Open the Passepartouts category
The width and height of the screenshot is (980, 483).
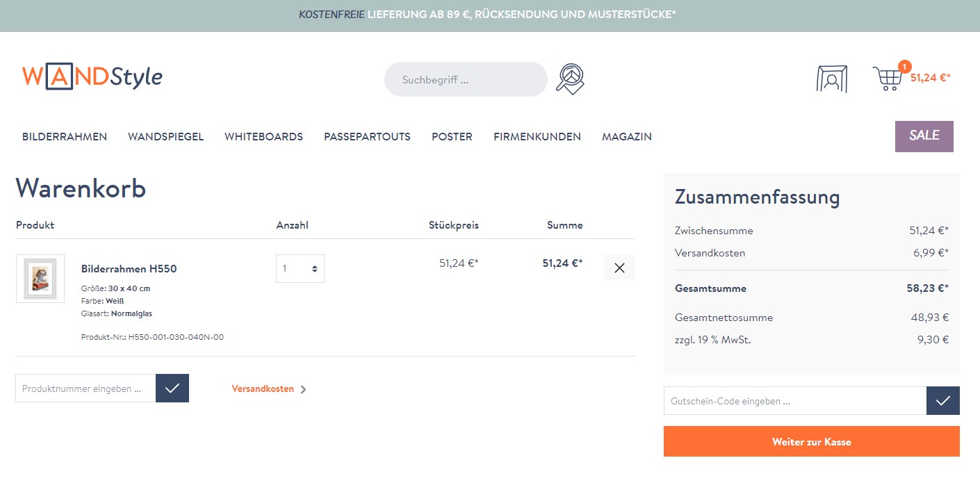pyautogui.click(x=367, y=137)
